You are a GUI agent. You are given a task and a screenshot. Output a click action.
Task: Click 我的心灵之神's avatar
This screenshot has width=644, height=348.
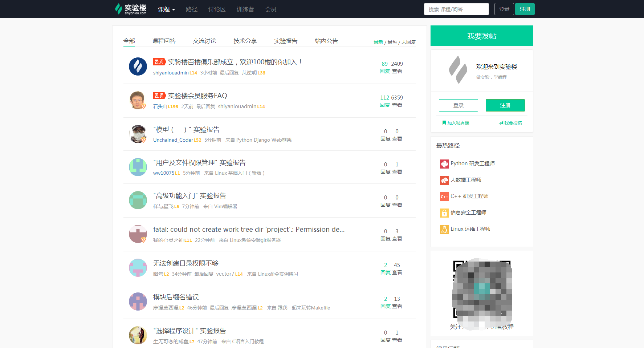click(x=138, y=234)
